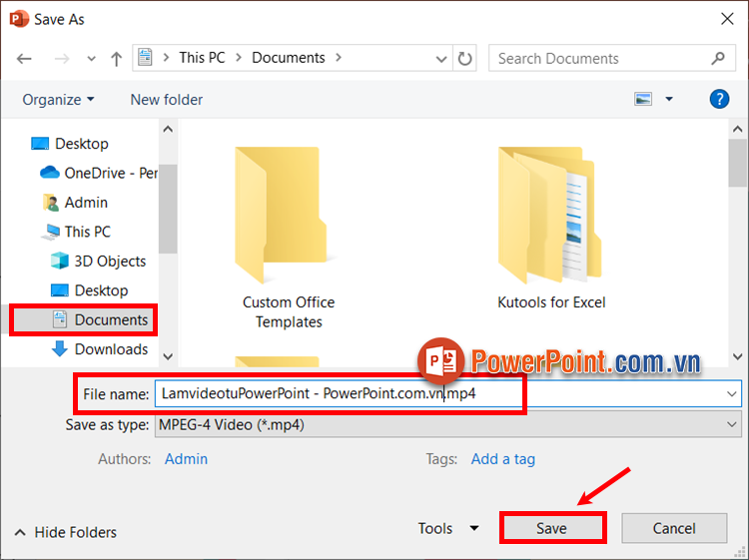Collapse the pane with Hide Folders

point(66,532)
